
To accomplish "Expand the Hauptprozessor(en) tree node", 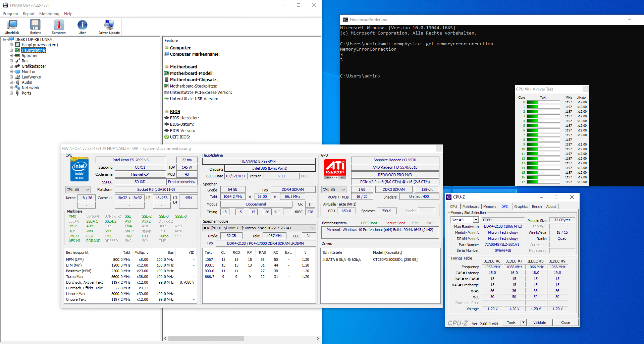I will 11,45.
